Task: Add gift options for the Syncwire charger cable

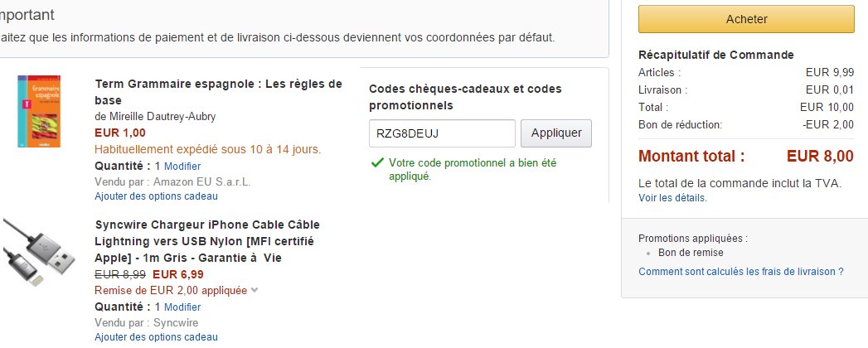Action: point(156,336)
